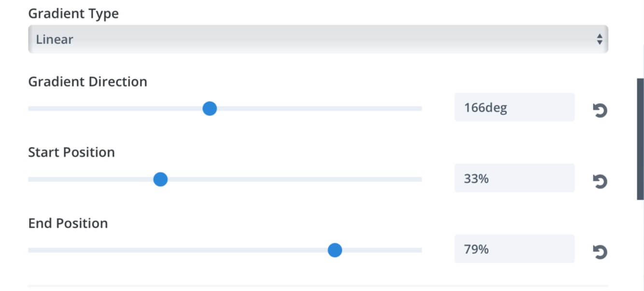Click the Start Position slider handle
644x291 pixels.
160,180
